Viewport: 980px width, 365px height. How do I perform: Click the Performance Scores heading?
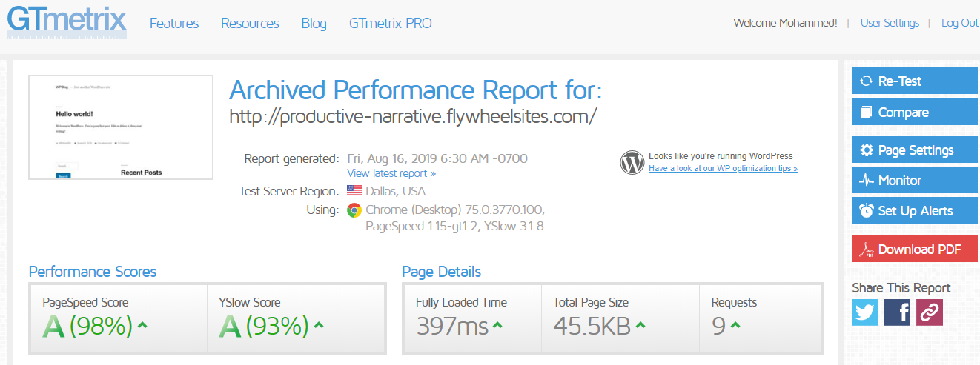click(93, 272)
